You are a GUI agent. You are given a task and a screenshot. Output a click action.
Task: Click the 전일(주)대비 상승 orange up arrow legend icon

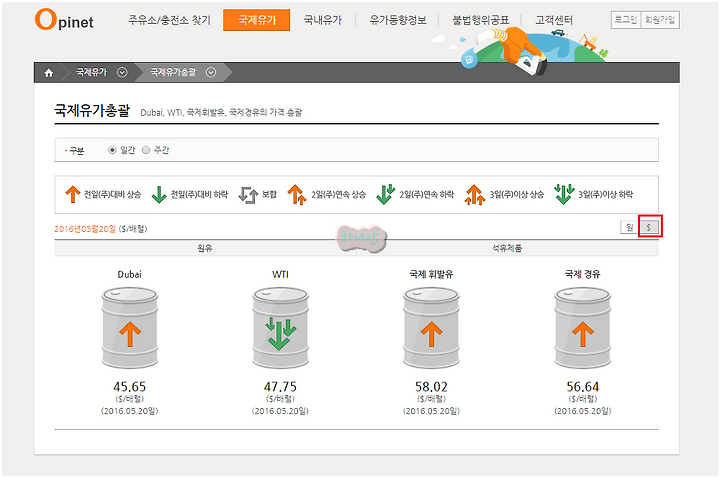point(73,194)
